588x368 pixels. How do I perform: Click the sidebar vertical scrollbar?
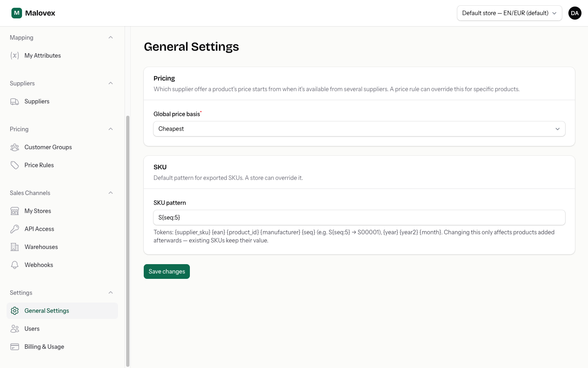[x=128, y=241]
